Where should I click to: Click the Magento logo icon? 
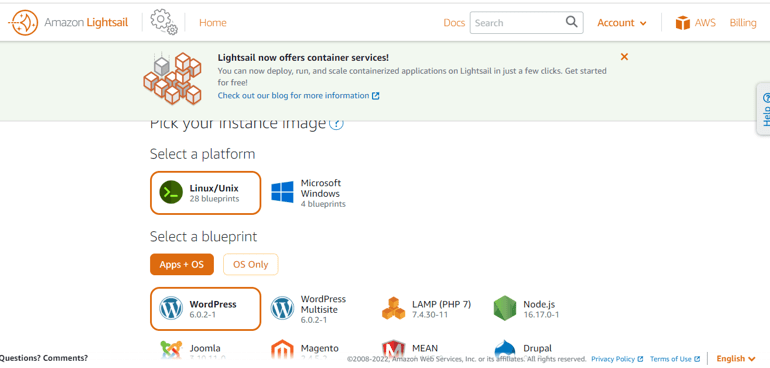pos(282,350)
